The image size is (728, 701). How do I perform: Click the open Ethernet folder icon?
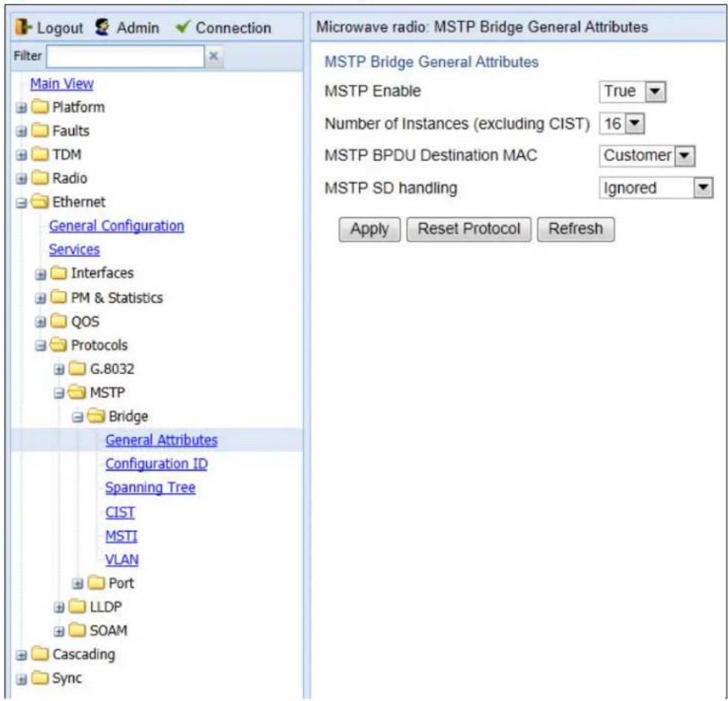(40, 202)
